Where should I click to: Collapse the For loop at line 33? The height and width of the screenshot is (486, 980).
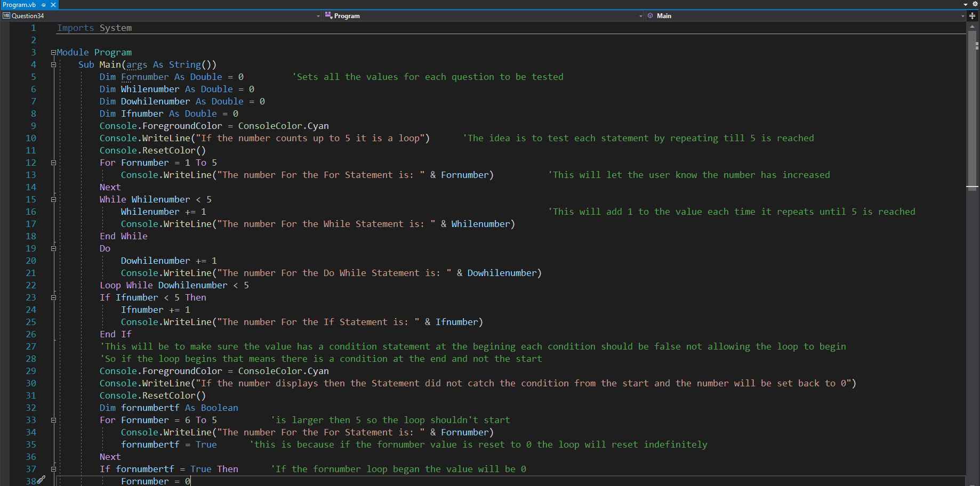(53, 420)
